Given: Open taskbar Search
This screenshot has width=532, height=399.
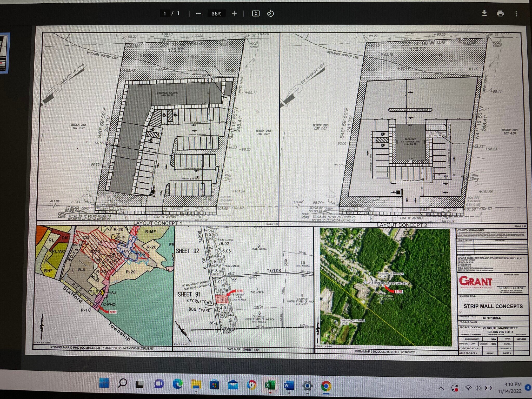Looking at the screenshot, I should click(123, 383).
